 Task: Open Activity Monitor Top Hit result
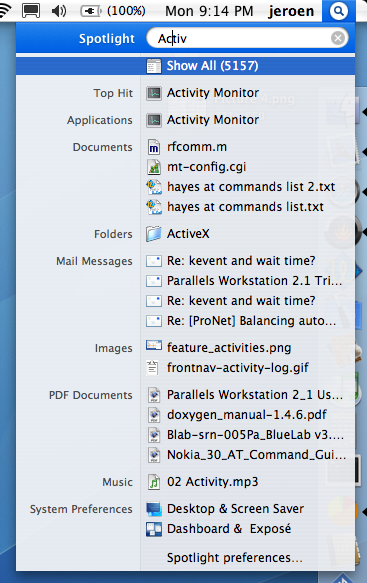pos(213,93)
